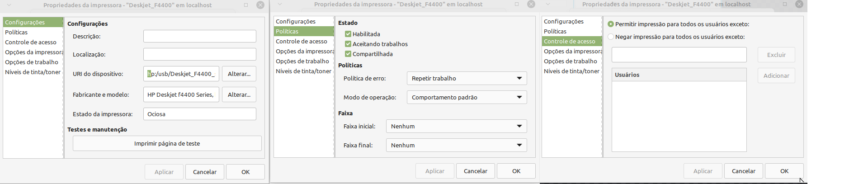Open the Política de erro dropdown
The image size is (868, 184).
tap(467, 78)
